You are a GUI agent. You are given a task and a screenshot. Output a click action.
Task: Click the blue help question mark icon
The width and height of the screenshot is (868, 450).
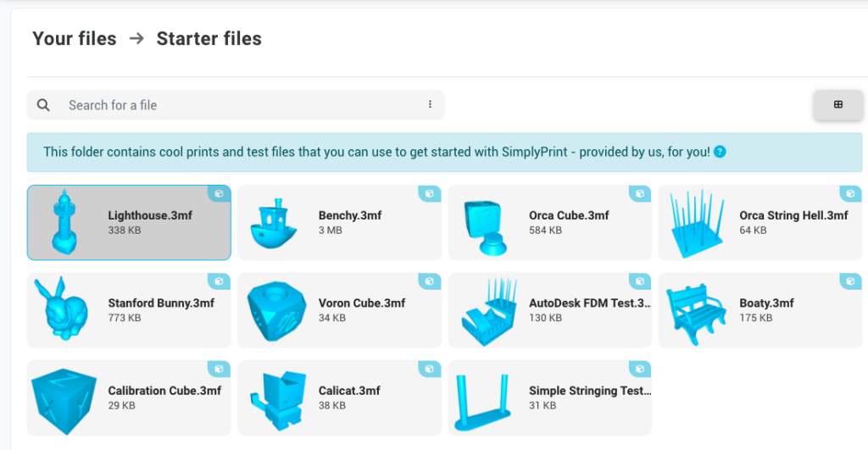coord(720,153)
